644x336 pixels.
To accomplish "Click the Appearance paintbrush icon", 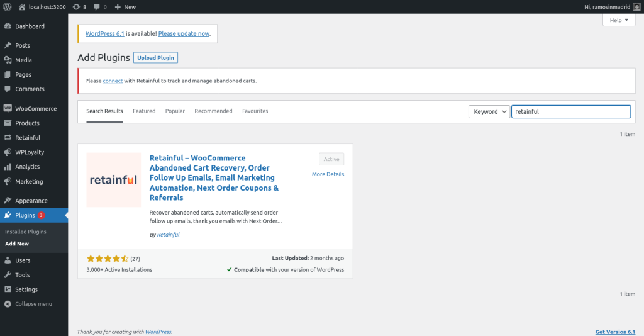I will [8, 201].
